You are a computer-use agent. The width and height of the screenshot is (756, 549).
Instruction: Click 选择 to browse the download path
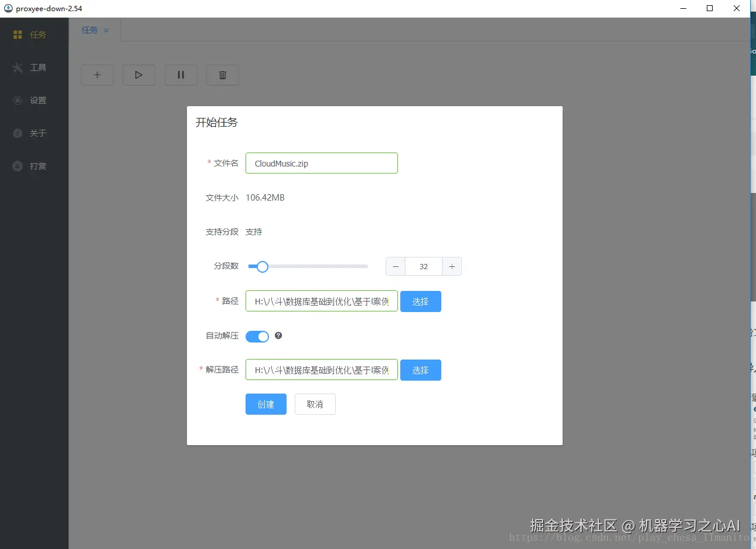point(420,301)
